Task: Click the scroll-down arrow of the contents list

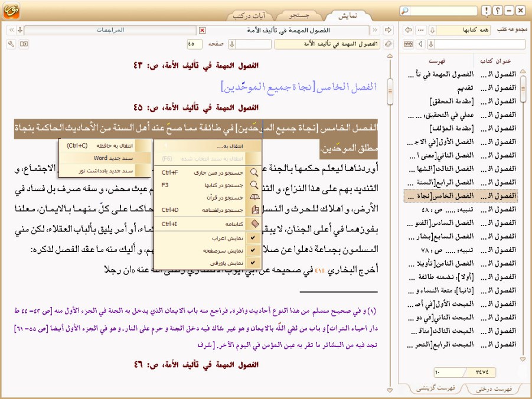Action: (x=523, y=359)
